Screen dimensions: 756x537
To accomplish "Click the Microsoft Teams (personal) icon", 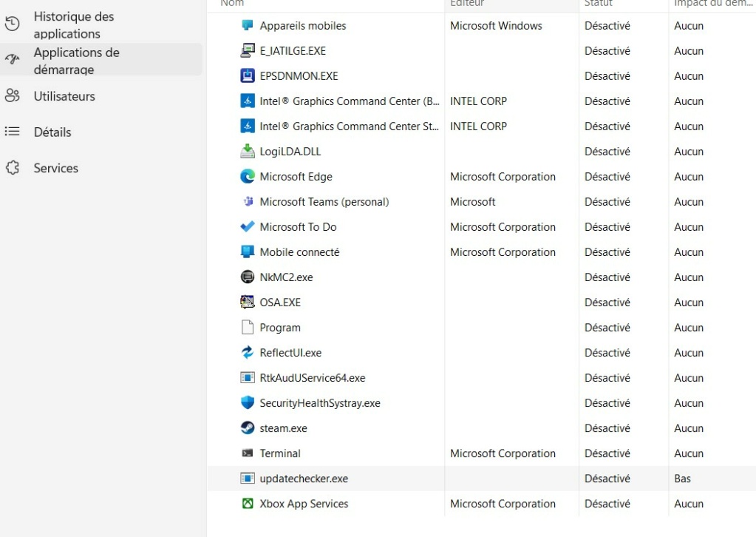I will pos(248,201).
